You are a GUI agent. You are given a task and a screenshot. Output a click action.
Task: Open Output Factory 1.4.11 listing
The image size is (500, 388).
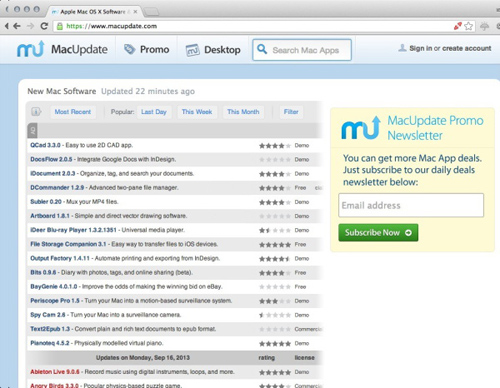click(60, 258)
